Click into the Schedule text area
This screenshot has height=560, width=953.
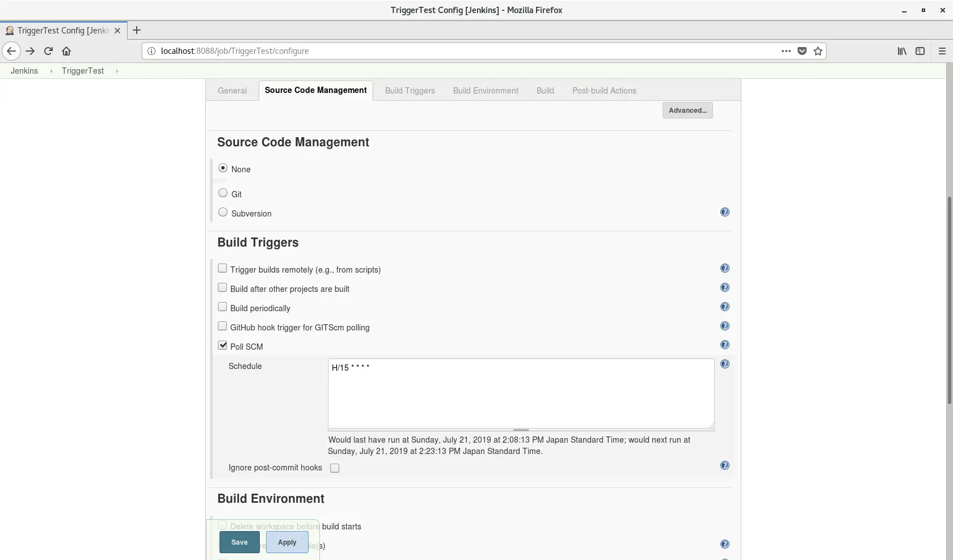(x=521, y=393)
